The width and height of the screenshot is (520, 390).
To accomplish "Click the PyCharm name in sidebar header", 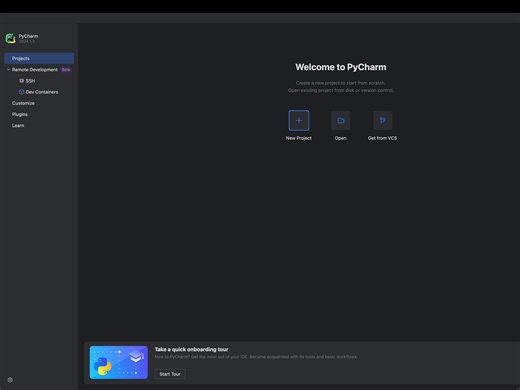I will pos(28,36).
